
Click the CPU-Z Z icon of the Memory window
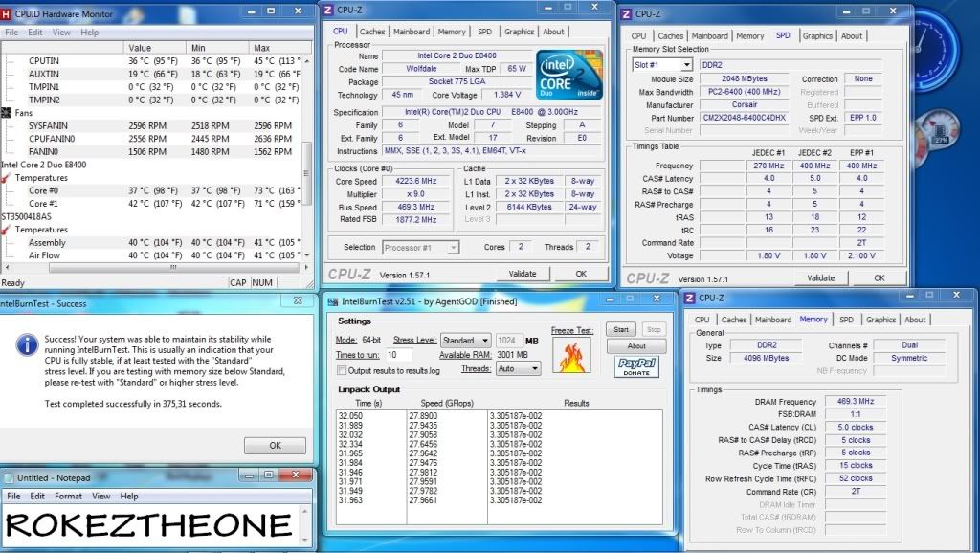(689, 299)
